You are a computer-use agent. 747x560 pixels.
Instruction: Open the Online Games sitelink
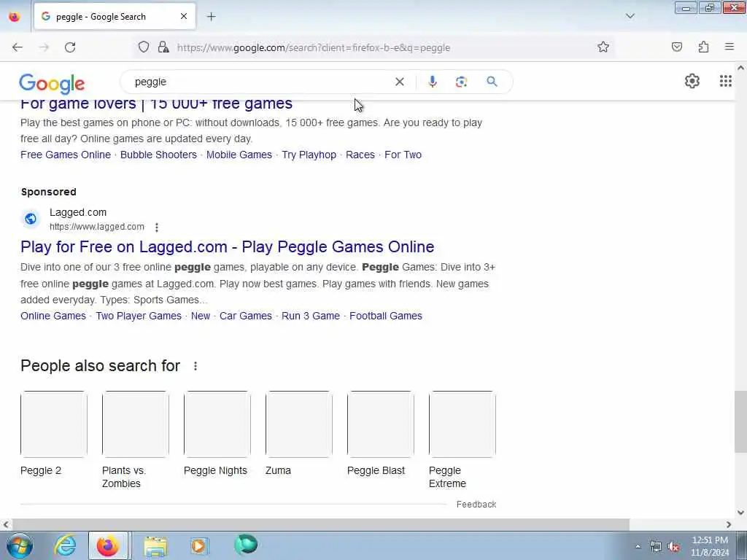(x=53, y=316)
